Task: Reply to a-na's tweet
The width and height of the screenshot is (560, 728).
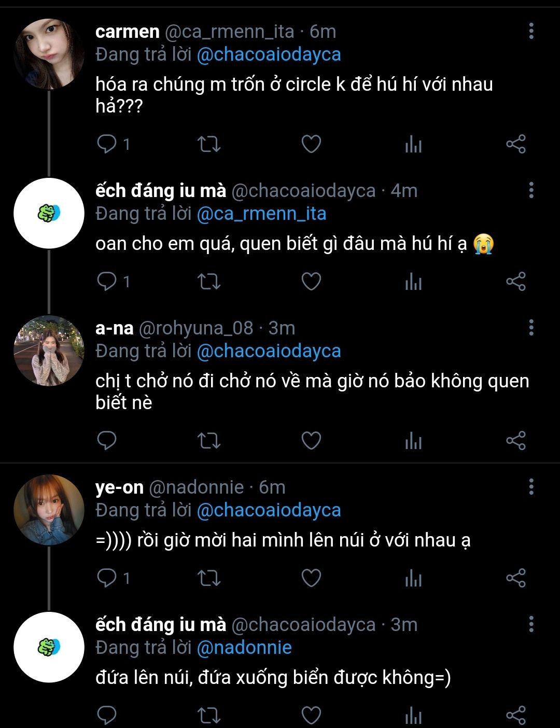Action: tap(107, 440)
